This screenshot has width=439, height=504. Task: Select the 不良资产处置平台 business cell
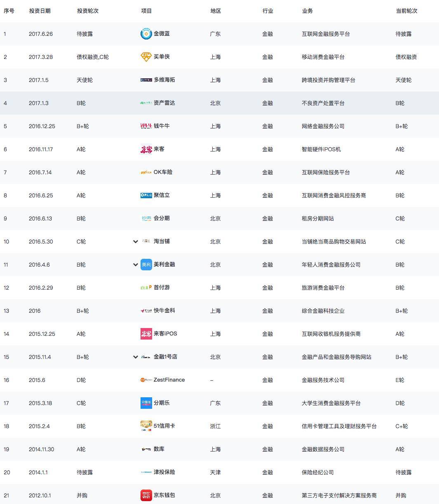point(323,103)
